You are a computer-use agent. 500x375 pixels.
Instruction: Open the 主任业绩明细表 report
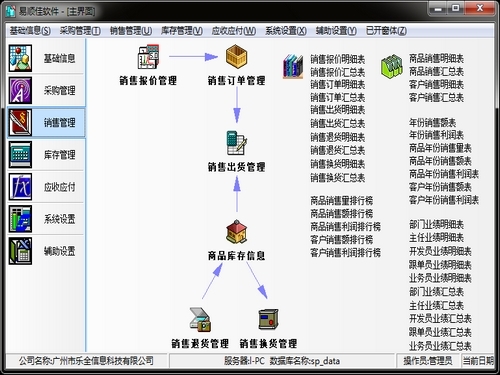436,238
